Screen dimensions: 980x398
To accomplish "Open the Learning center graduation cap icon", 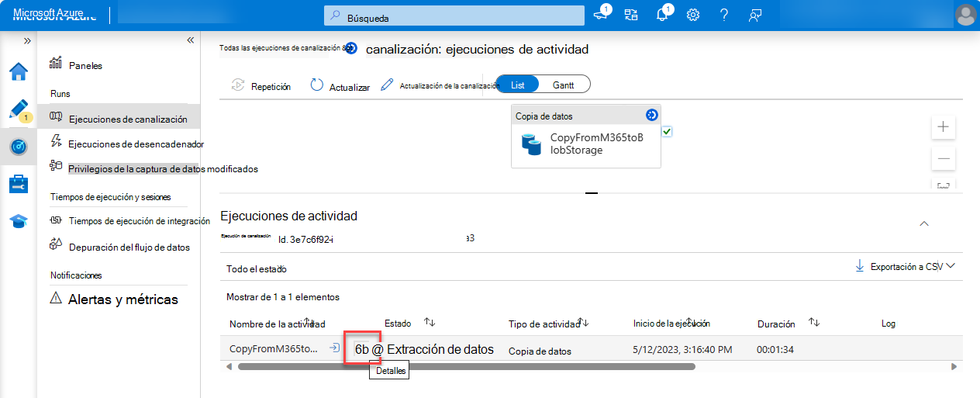I will (19, 222).
